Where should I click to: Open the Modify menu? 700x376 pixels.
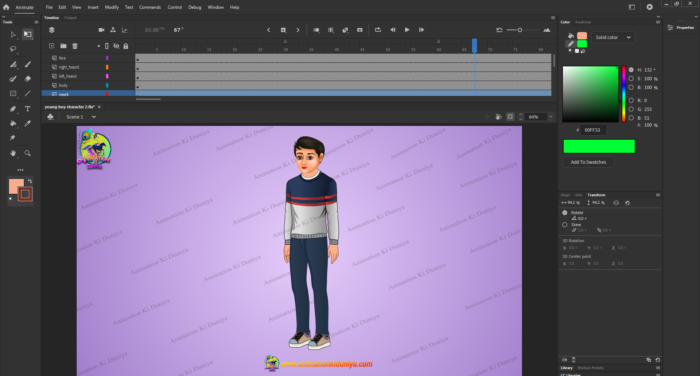point(112,7)
